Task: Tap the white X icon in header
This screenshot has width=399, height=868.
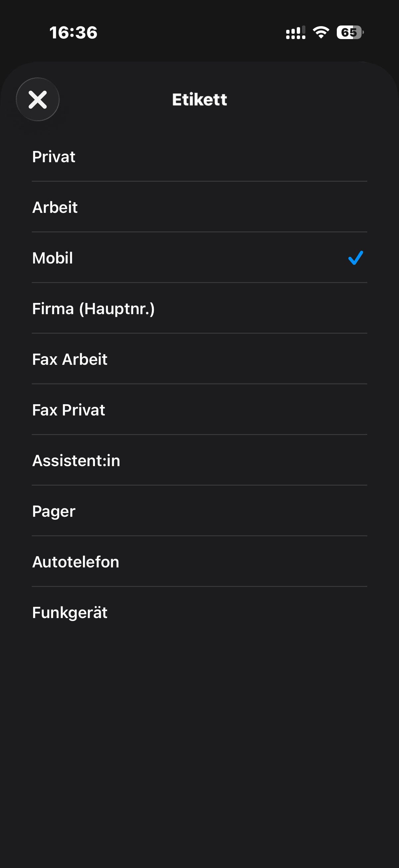Action: (x=38, y=99)
